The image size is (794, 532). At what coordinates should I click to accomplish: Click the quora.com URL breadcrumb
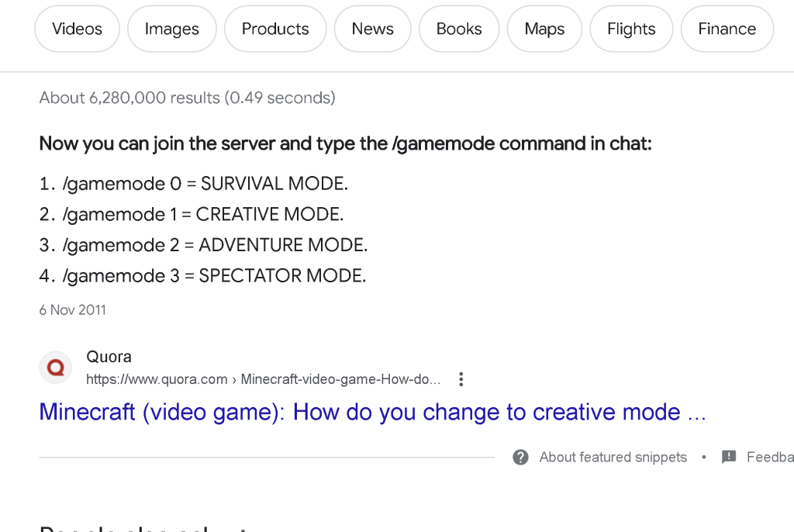click(263, 379)
